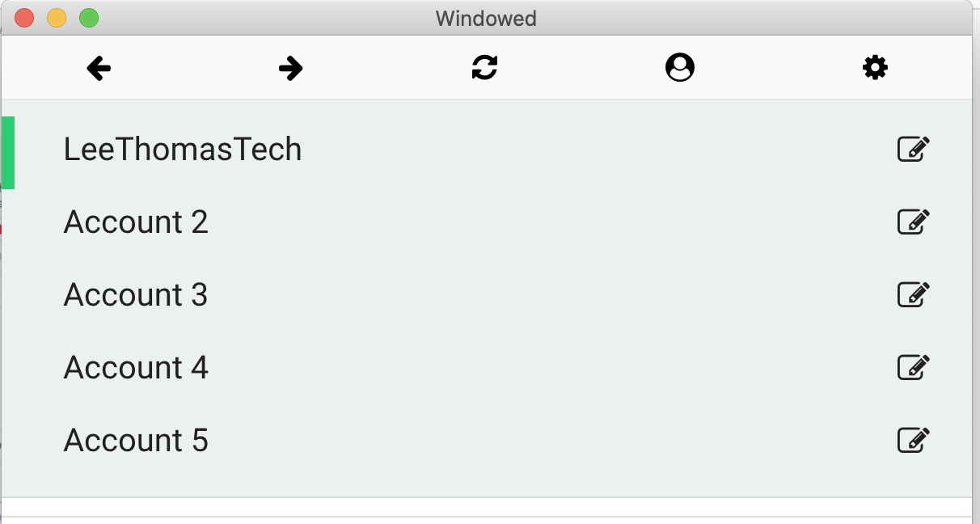Rename Account 3 using its edit icon
The width and height of the screenshot is (980, 524).
click(x=914, y=294)
